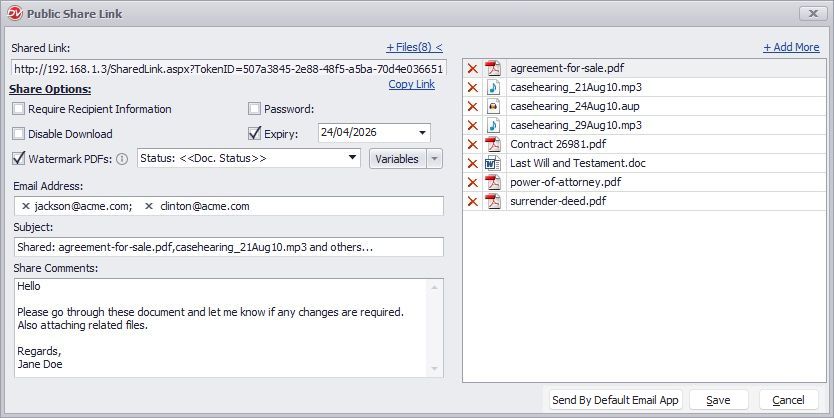This screenshot has width=834, height=418.
Task: Click the PDF icon of Contract 26981.pdf
Action: (x=494, y=145)
